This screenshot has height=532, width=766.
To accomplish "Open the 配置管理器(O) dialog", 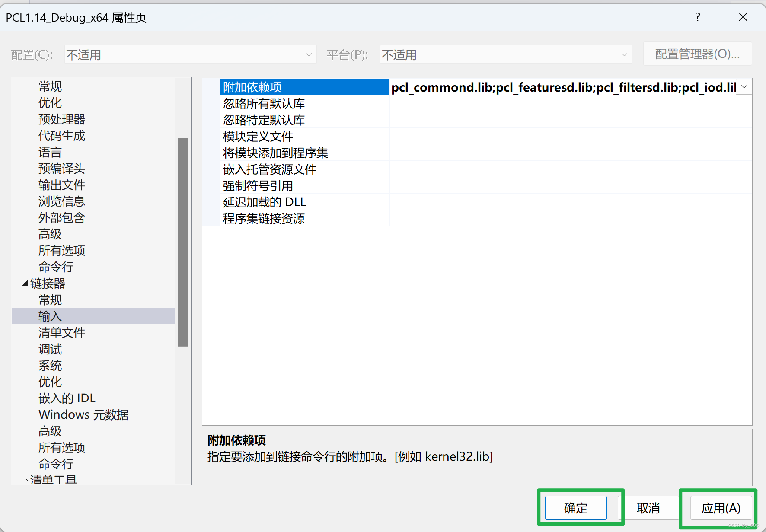I will click(697, 54).
